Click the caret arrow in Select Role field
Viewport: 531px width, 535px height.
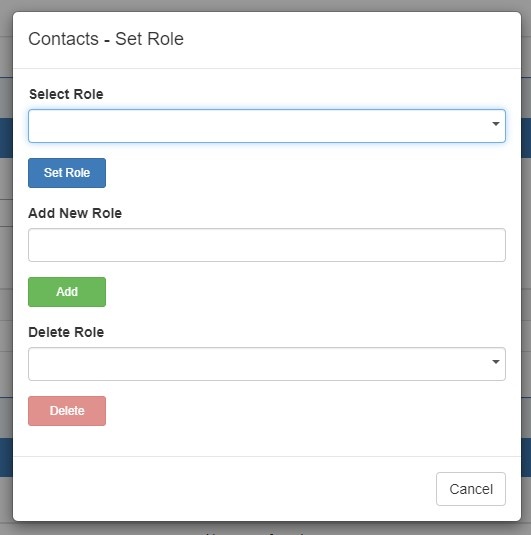(496, 124)
